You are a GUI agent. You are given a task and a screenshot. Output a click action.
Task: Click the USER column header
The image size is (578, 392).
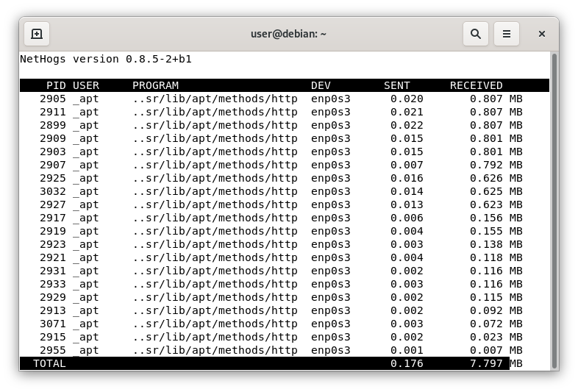(86, 85)
